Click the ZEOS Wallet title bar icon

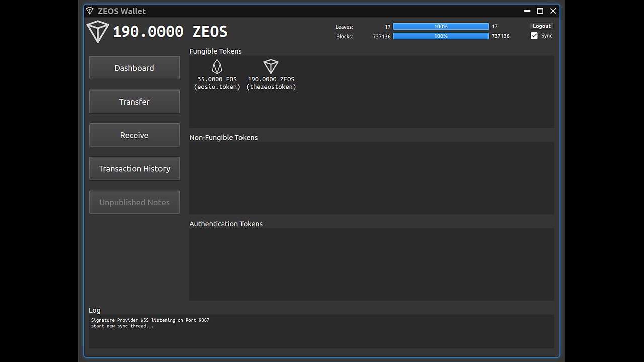point(90,11)
